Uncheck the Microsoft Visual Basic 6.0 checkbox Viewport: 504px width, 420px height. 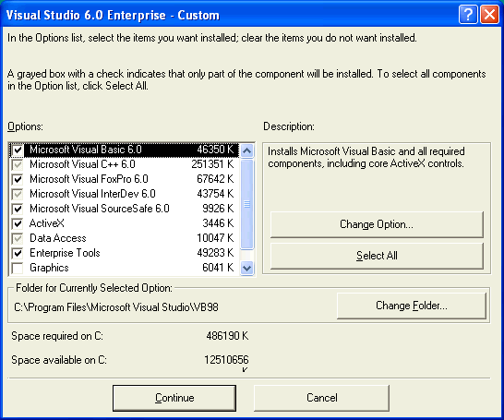[18, 150]
